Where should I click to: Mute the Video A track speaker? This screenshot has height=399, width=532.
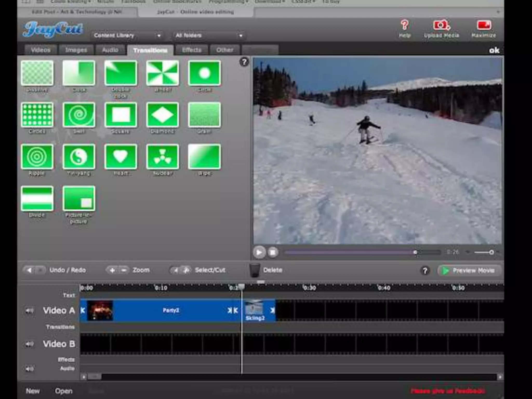(29, 310)
